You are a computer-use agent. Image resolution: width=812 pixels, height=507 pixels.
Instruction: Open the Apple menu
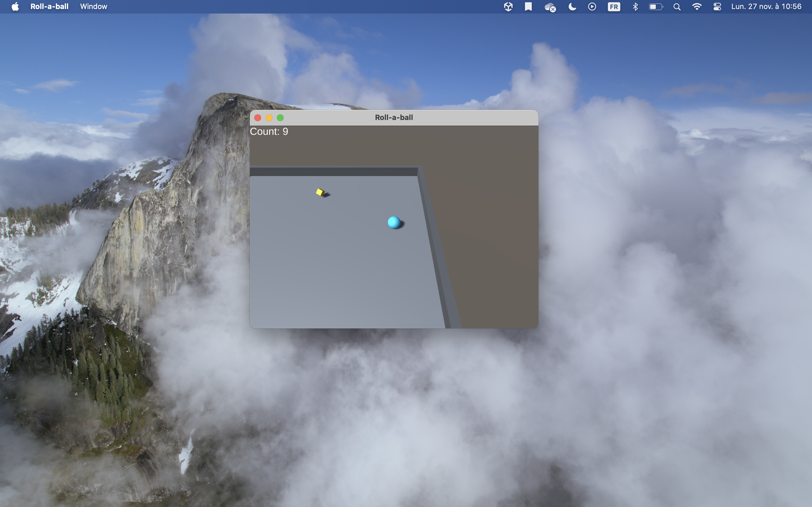[x=15, y=6]
